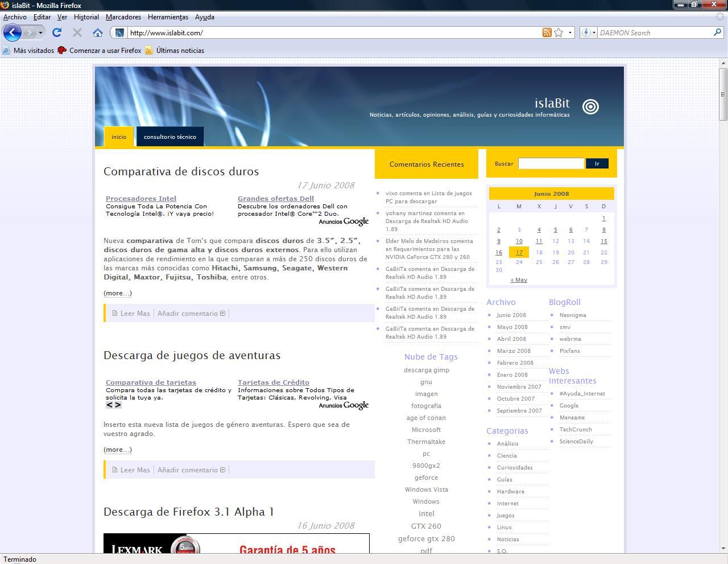Open Mayo 2008 archive
728x564 pixels.
click(512, 327)
